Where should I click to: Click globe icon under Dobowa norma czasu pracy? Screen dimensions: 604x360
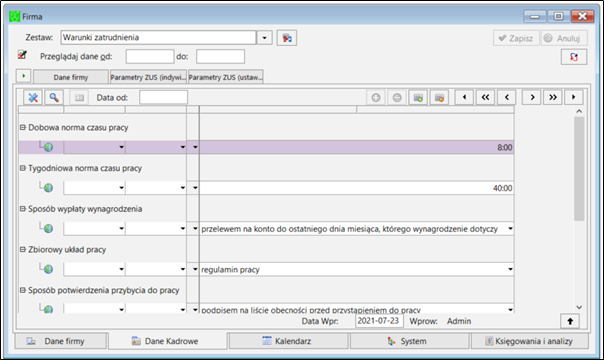[x=48, y=147]
